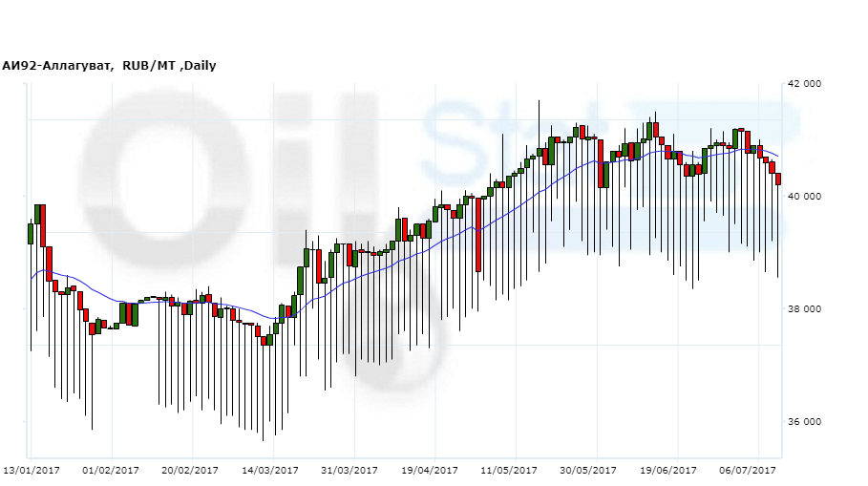The image size is (868, 486).
Task: Click the 40 000 price axis label
Action: click(x=803, y=197)
